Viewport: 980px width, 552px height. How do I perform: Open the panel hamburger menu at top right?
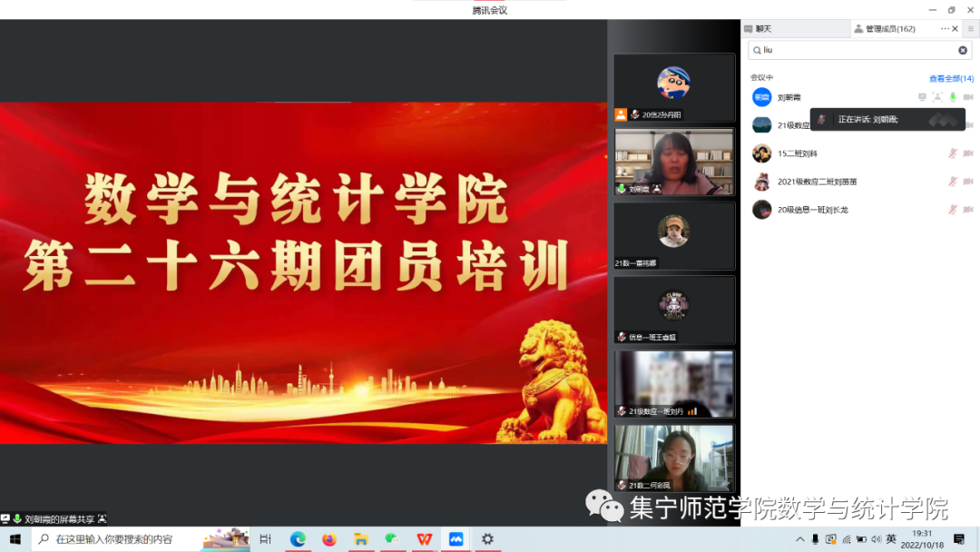970,29
